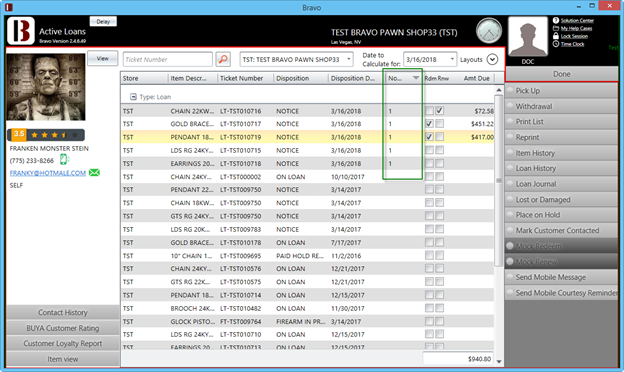Screen dimensions: 624x372
Task: Open the FRANKY@HOTMALE.COM email link
Action: pos(48,173)
